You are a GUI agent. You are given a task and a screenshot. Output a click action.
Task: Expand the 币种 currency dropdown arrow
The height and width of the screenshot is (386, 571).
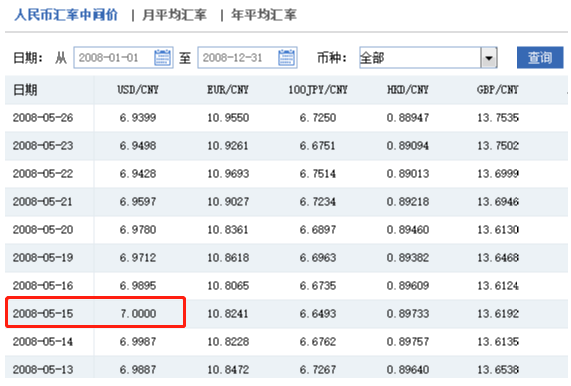[489, 58]
